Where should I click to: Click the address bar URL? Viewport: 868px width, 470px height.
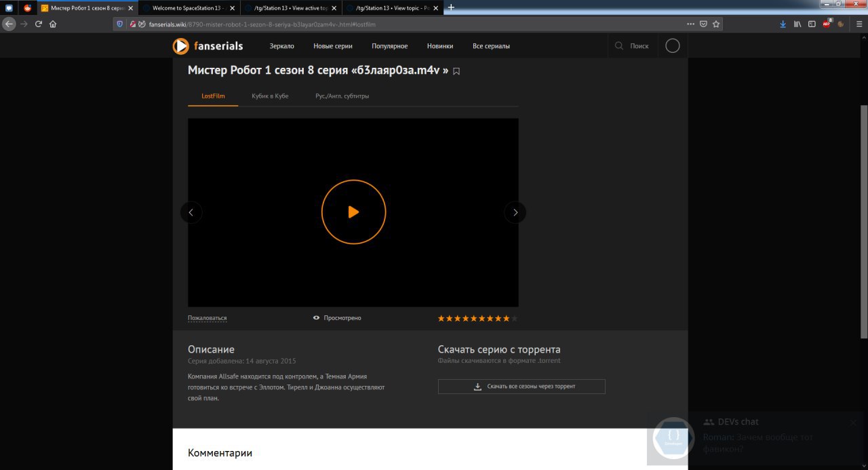[262, 24]
